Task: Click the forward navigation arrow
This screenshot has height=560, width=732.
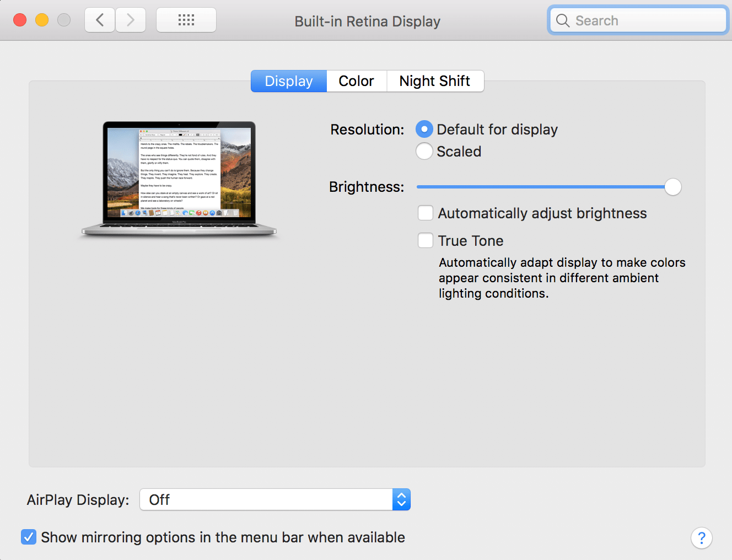Action: click(131, 19)
